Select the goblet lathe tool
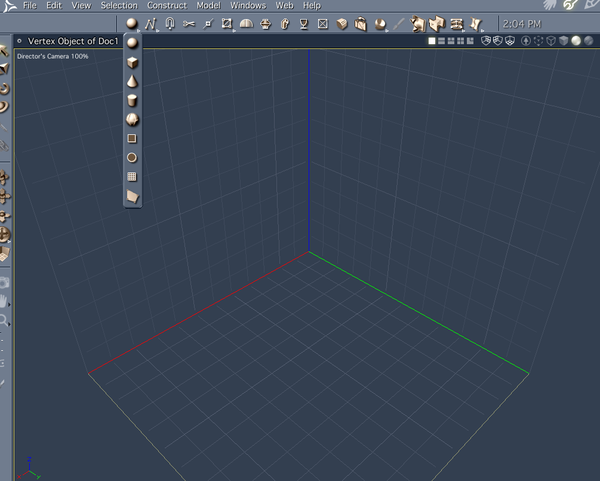 click(x=304, y=24)
